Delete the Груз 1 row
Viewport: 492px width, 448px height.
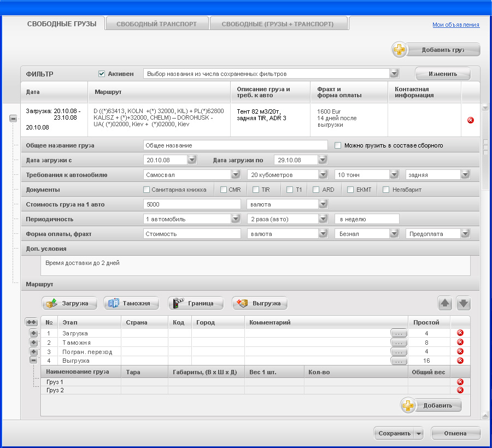pyautogui.click(x=460, y=382)
